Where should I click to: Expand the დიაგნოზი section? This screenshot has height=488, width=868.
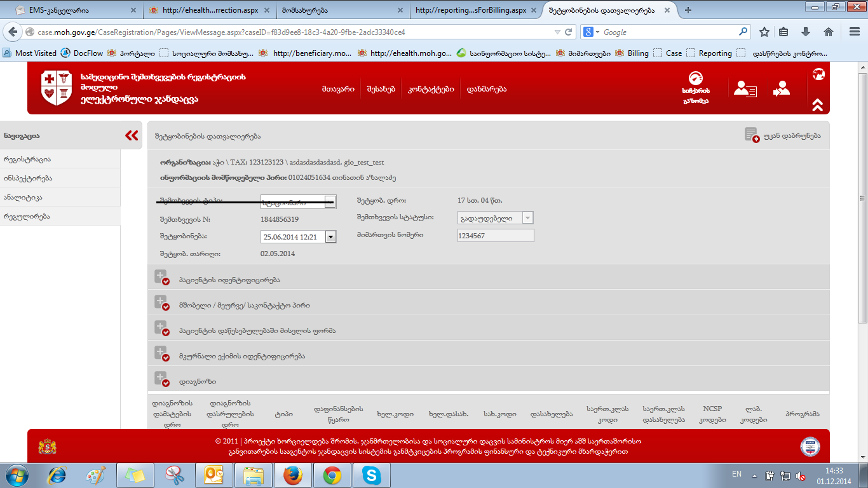click(x=161, y=380)
